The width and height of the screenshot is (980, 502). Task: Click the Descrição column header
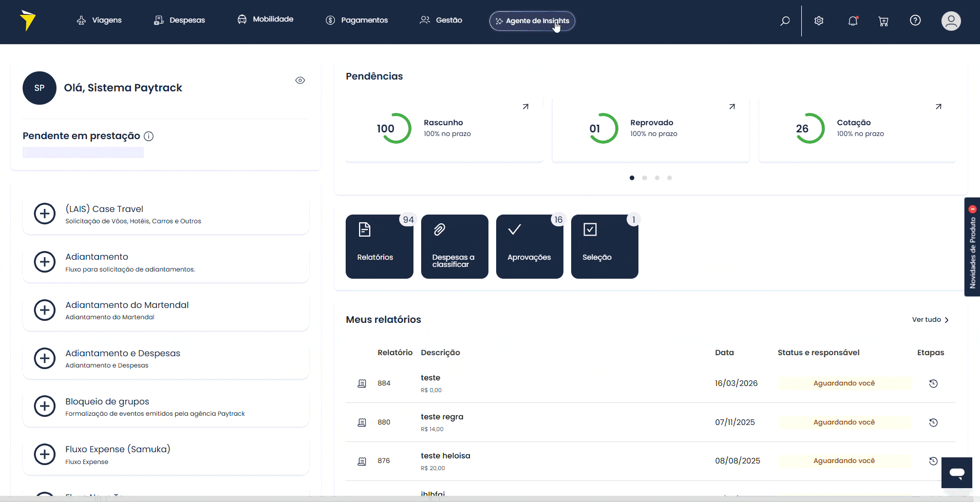(440, 353)
